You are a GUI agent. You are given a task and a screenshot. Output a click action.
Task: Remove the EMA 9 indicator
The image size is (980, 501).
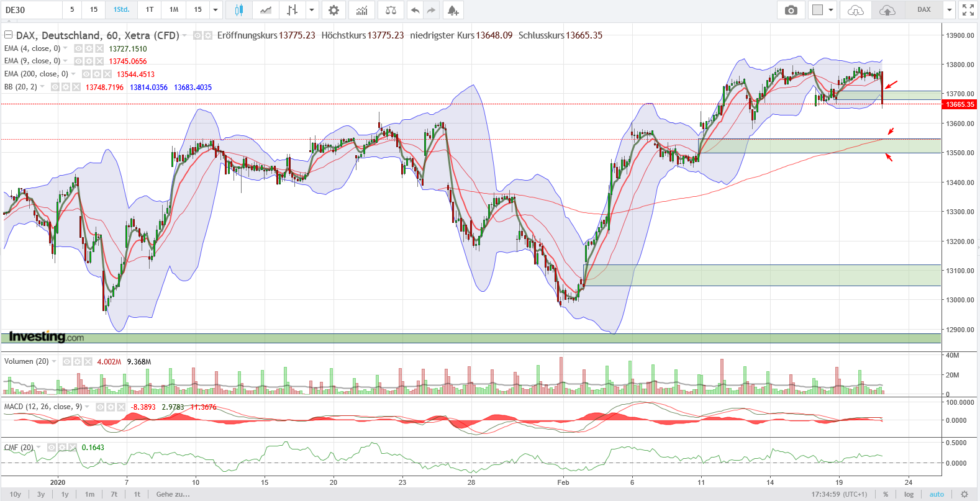99,61
